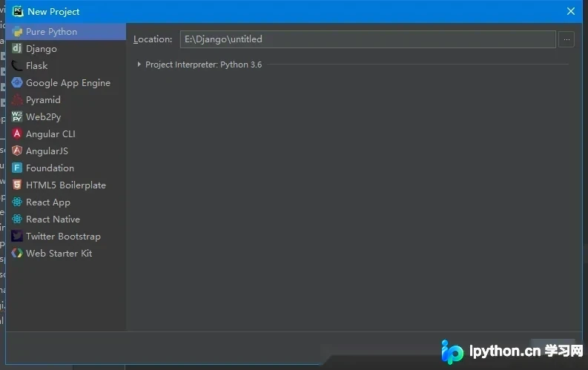Pick Flask from the project list
Image resolution: width=588 pixels, height=370 pixels.
click(x=37, y=65)
